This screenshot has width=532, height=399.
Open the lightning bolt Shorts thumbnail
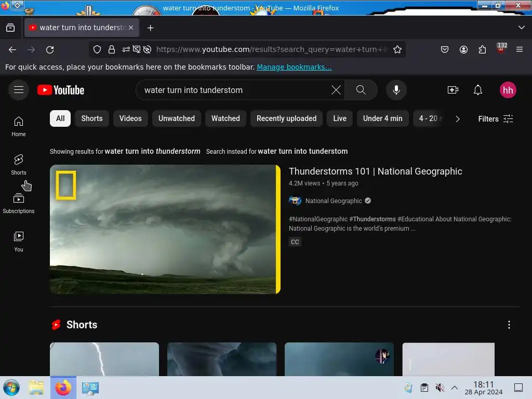point(104,359)
